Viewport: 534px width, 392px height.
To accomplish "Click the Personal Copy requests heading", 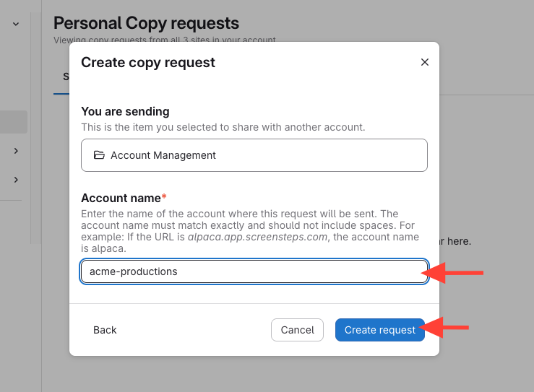I will tap(146, 24).
